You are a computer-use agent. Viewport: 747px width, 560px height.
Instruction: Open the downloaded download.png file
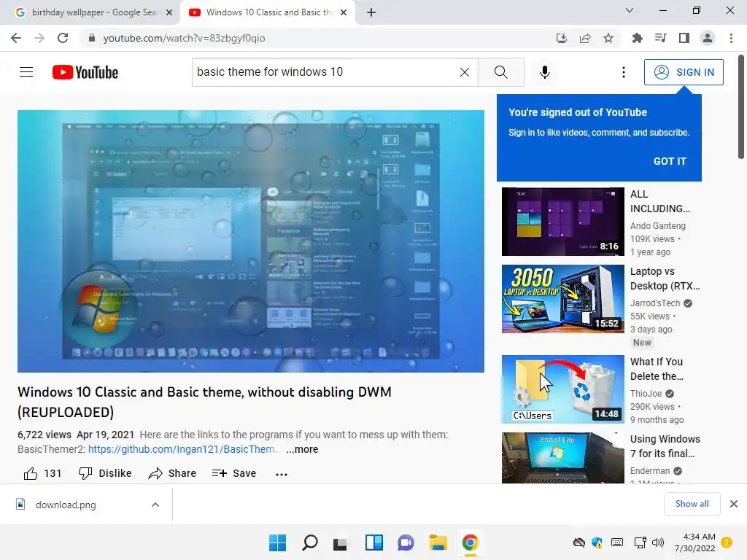click(x=66, y=505)
